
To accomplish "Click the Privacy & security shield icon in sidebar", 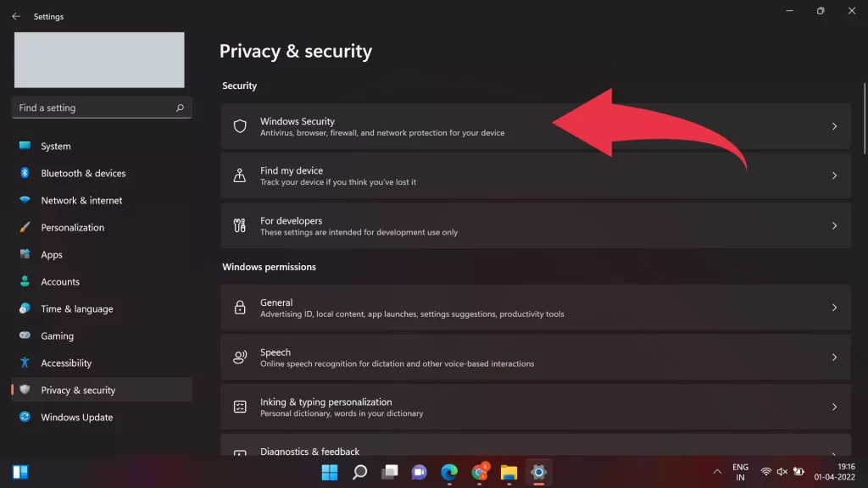I will pyautogui.click(x=25, y=390).
